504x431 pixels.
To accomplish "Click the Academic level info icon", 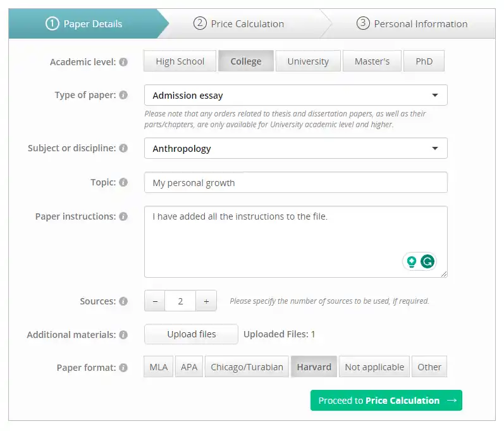I will point(123,62).
